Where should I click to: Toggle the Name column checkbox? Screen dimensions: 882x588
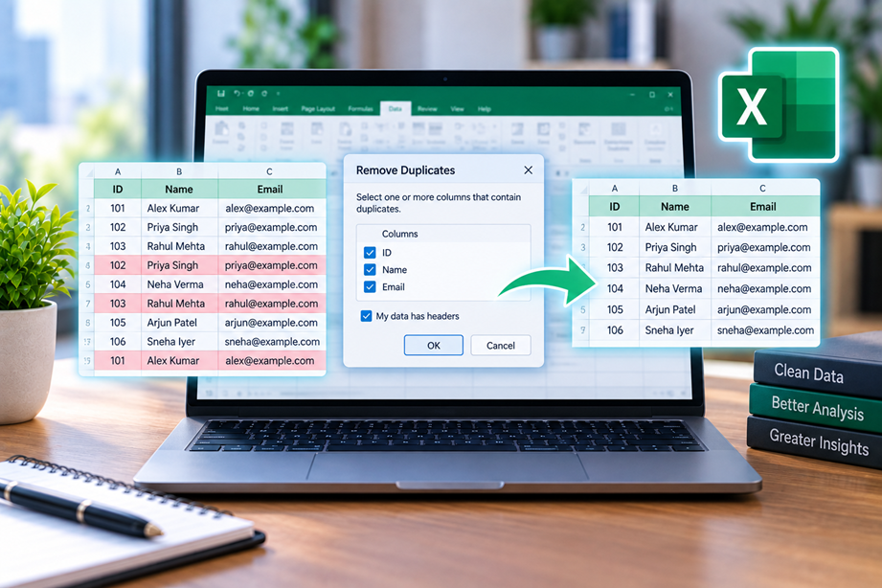370,269
